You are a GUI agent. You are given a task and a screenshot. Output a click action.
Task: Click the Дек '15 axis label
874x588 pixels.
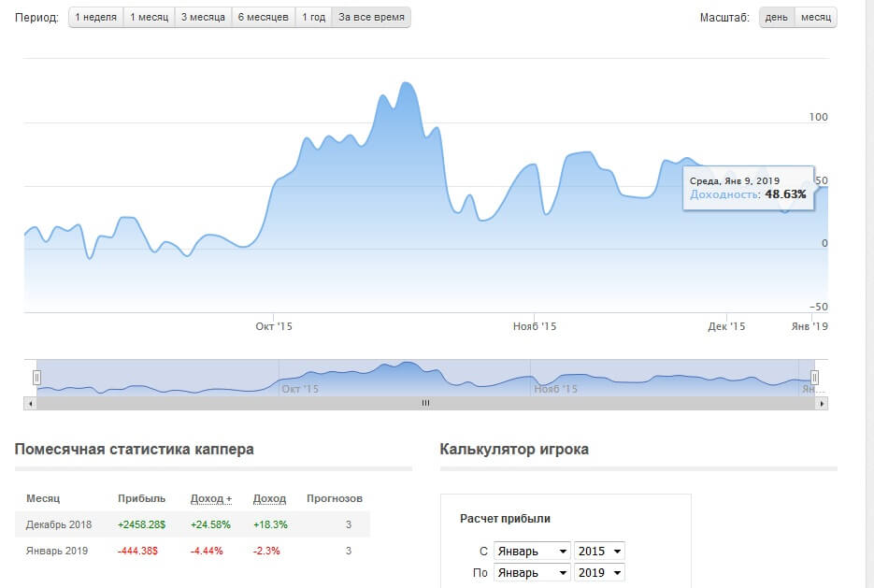726,326
